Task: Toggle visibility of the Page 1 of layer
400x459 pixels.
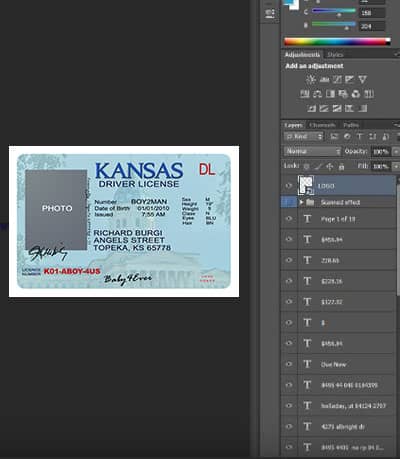Action: point(289,219)
